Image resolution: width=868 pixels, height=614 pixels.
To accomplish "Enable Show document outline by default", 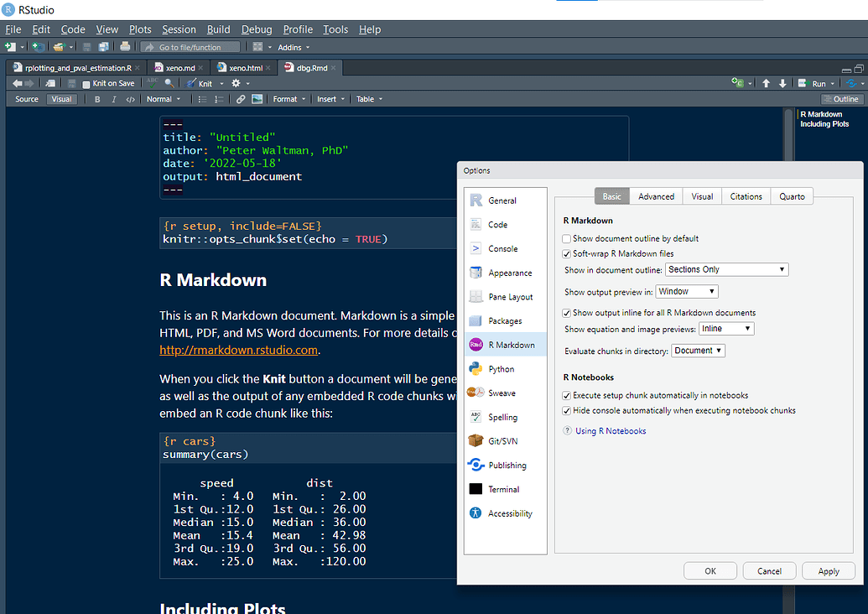I will (x=567, y=239).
